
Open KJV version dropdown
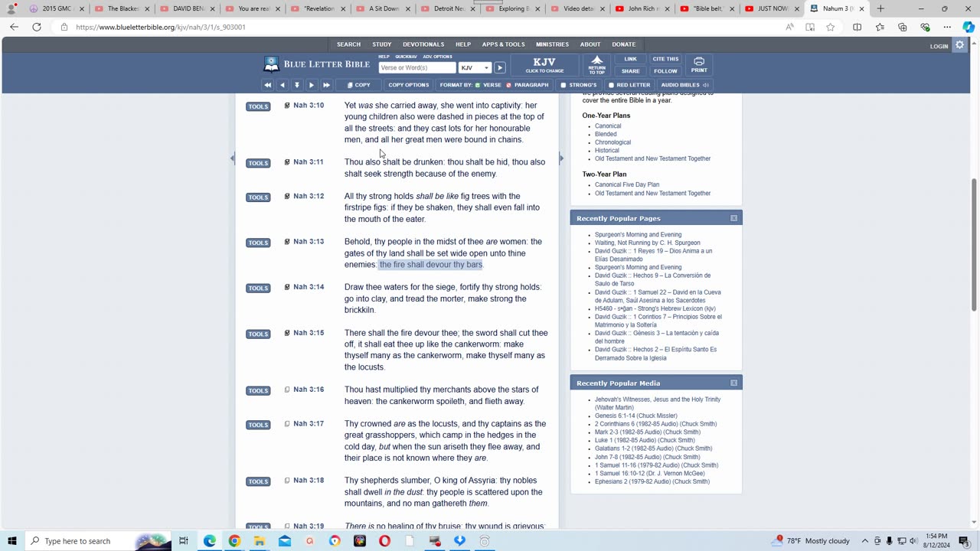475,68
